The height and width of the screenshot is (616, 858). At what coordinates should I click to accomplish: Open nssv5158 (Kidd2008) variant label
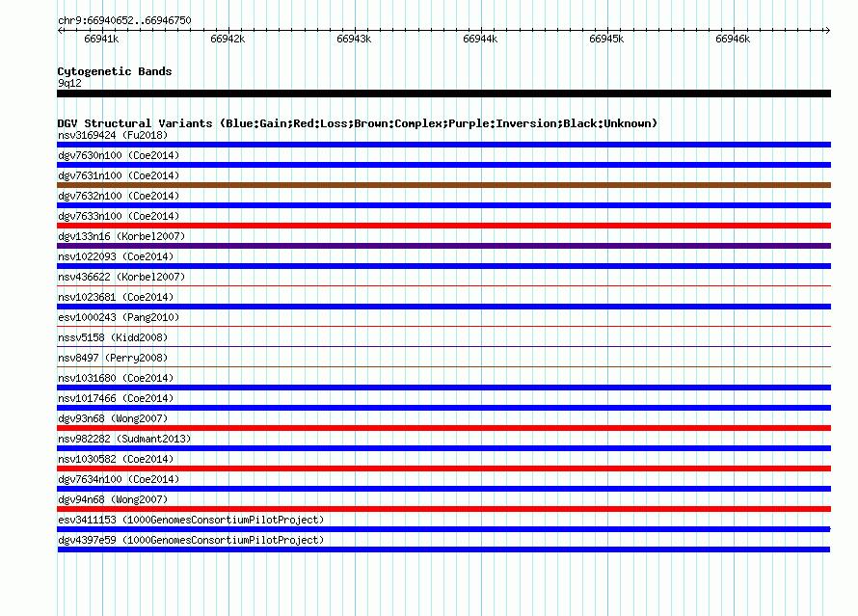tap(113, 337)
